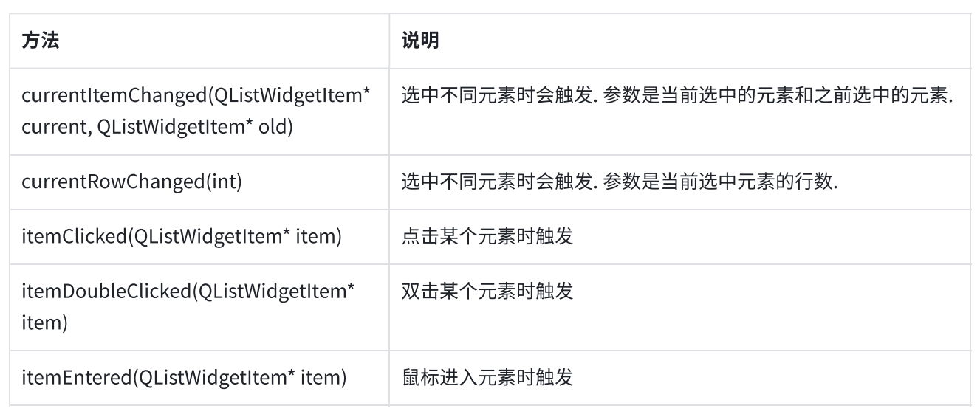Select the itemClicked method cell
The width and height of the screenshot is (980, 417).
199,237
